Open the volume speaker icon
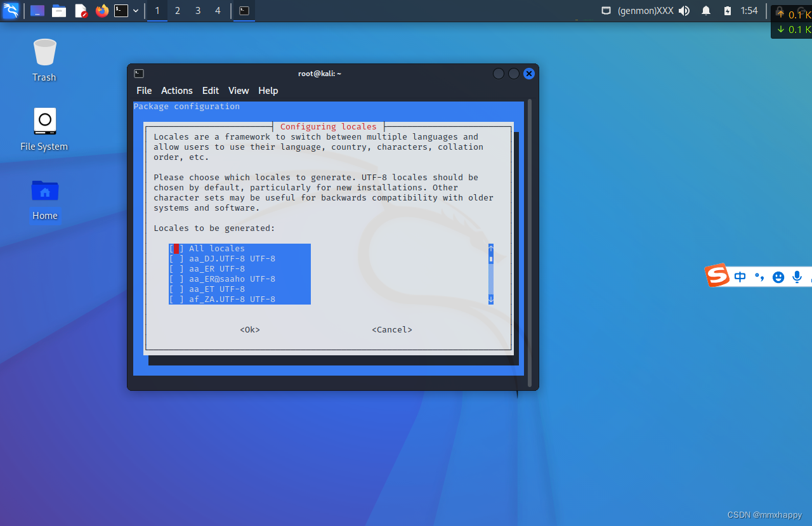This screenshot has height=526, width=812. tap(684, 11)
